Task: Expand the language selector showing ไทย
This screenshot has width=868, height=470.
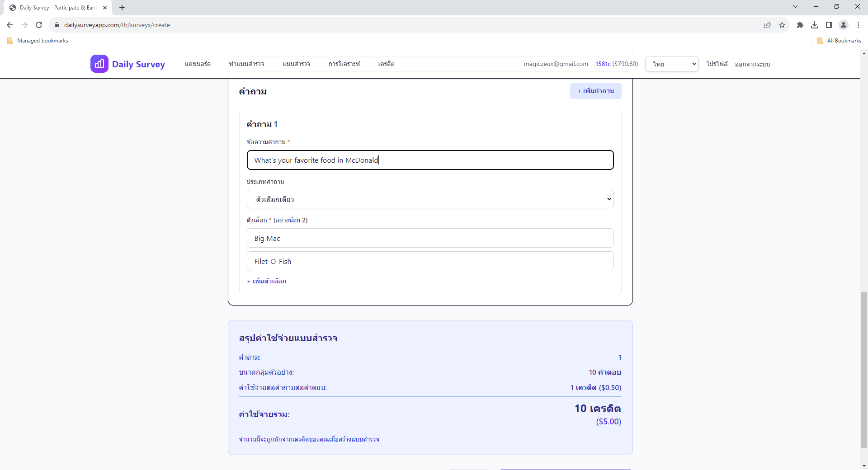Action: (672, 64)
